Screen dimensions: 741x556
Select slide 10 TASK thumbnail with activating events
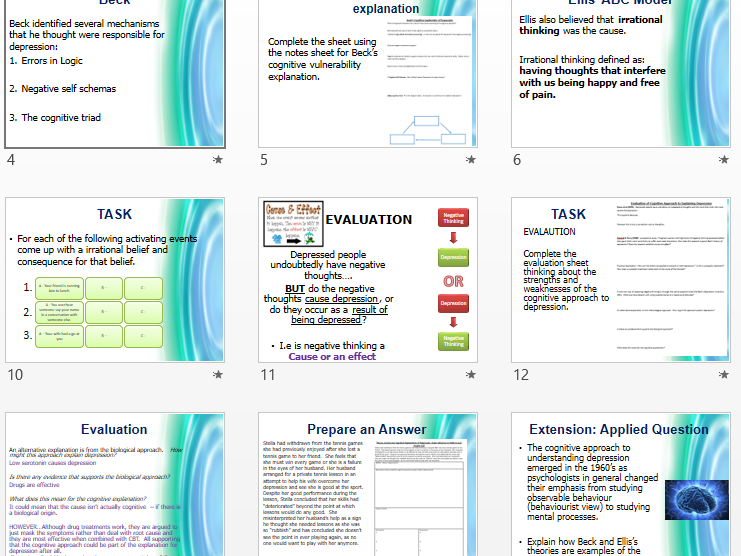tap(115, 280)
